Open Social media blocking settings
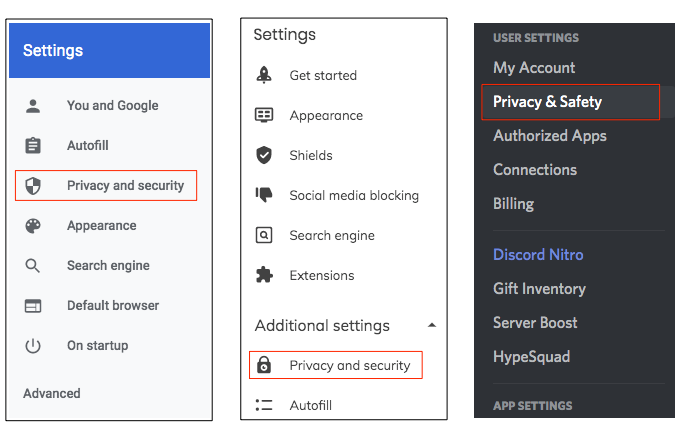Screen dimensions: 689x436 (x=354, y=196)
